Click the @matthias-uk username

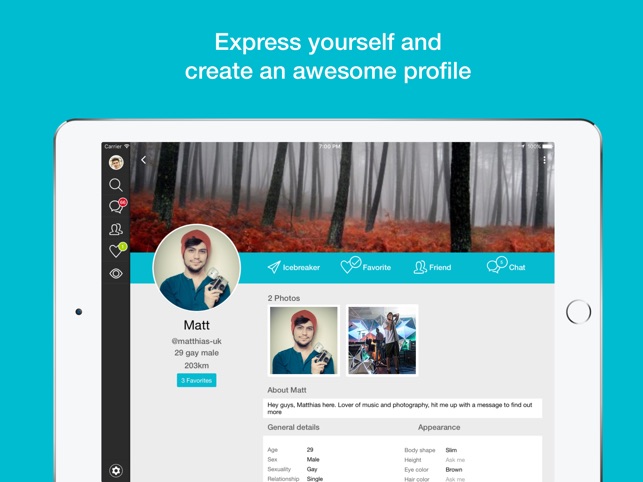[196, 341]
